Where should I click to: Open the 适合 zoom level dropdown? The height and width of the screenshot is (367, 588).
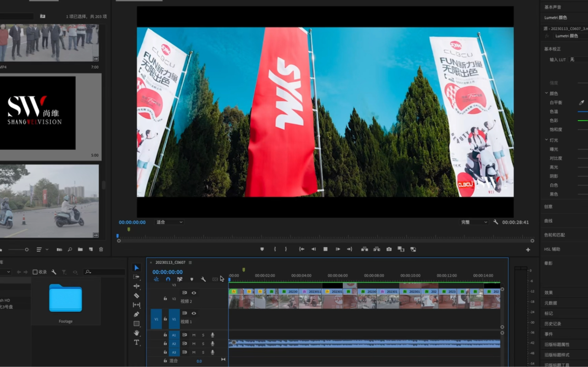[169, 222]
